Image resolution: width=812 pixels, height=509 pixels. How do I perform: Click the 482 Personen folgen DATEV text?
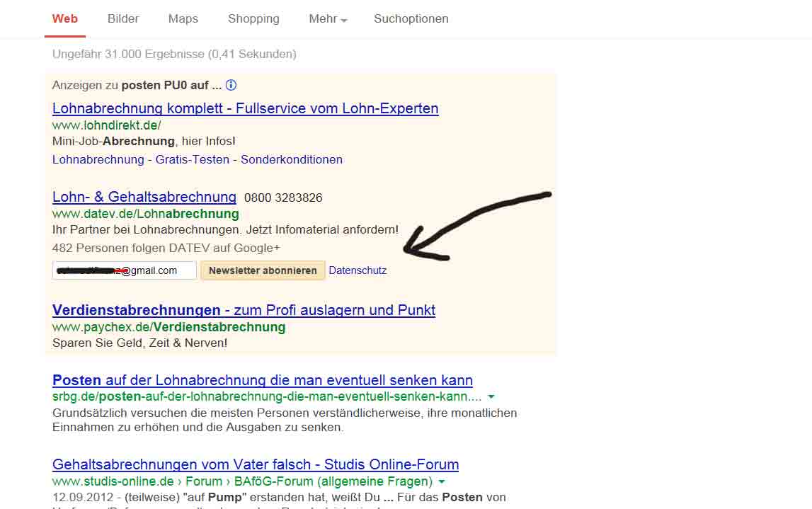click(x=166, y=248)
